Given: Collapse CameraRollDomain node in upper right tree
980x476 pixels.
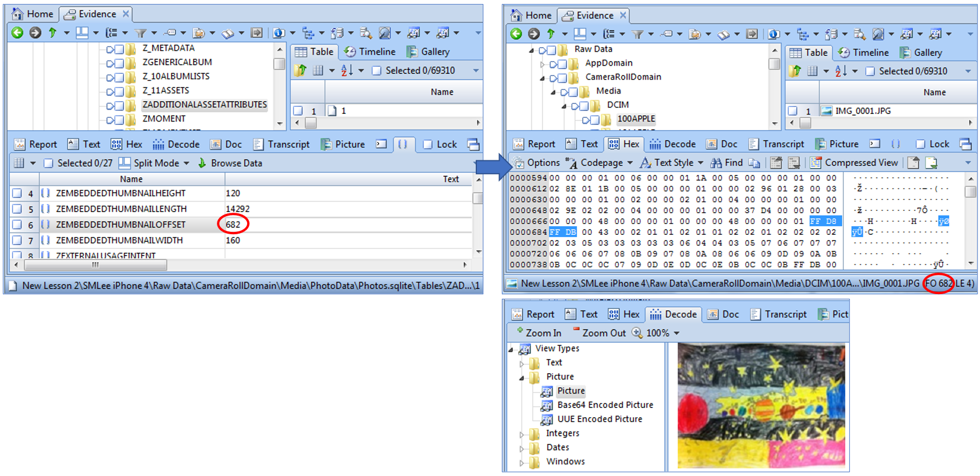Looking at the screenshot, I should pyautogui.click(x=542, y=77).
